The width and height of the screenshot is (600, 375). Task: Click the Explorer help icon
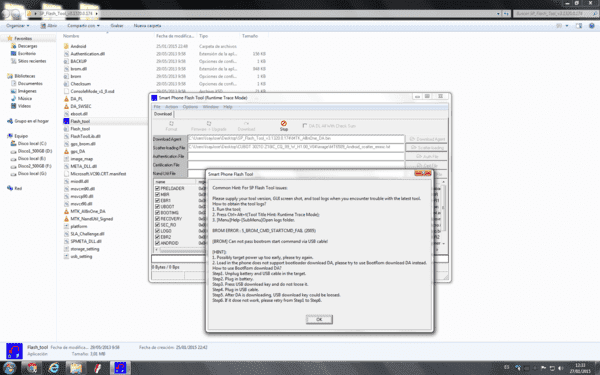tap(592, 26)
